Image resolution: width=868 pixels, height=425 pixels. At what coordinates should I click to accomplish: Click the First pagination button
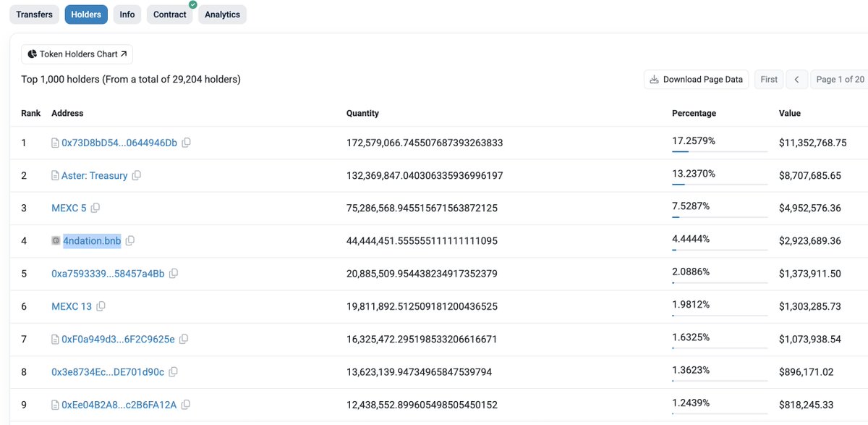[768, 79]
